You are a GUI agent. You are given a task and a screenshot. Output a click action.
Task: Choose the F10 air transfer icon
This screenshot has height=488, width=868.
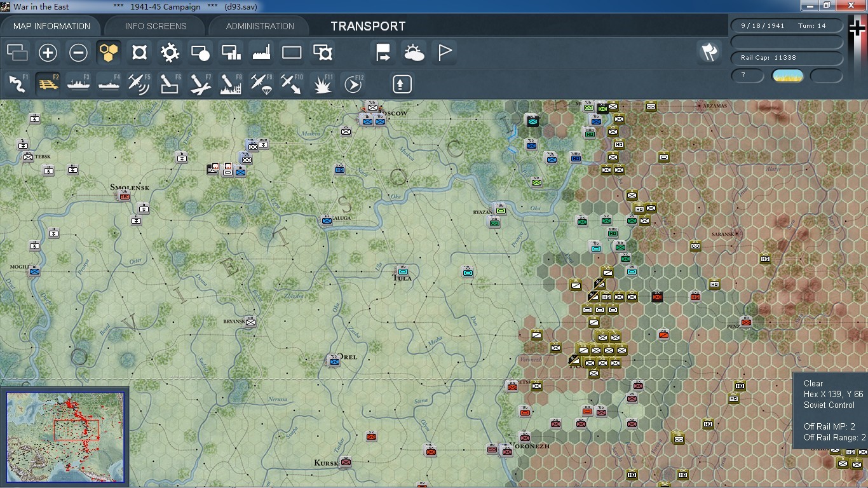click(292, 84)
